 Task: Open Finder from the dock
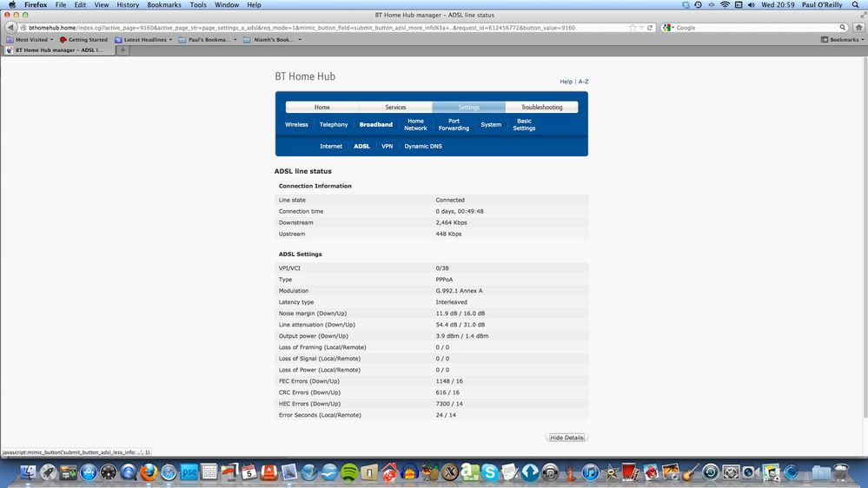(x=28, y=472)
